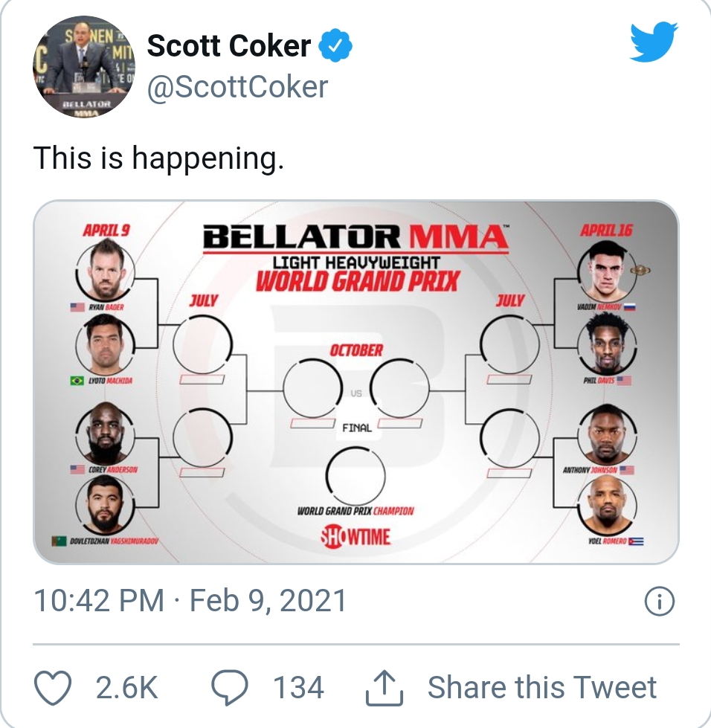Click Yoel Romero's fighter photo

tap(607, 505)
